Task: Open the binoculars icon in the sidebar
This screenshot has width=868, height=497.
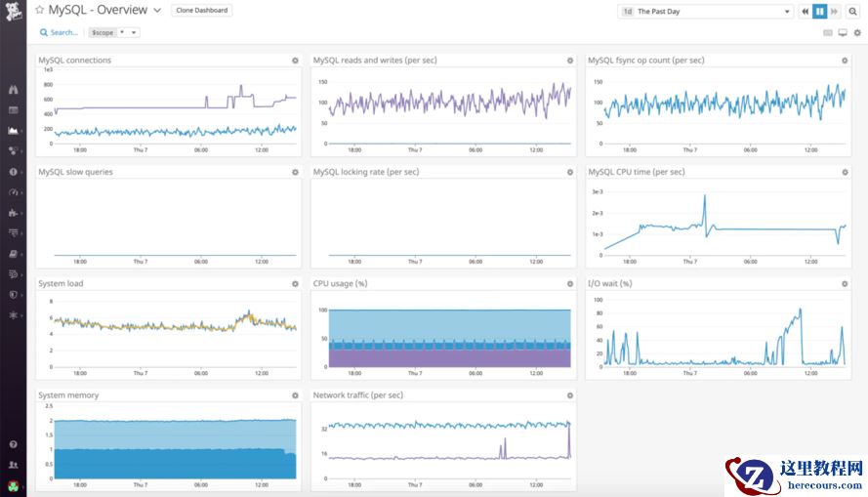Action: point(13,90)
